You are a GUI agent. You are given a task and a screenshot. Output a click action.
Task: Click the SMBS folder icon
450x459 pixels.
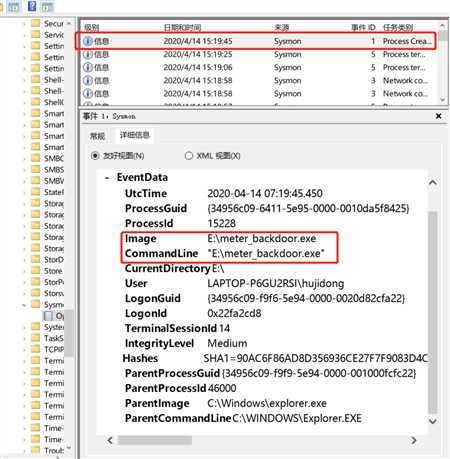coord(35,169)
